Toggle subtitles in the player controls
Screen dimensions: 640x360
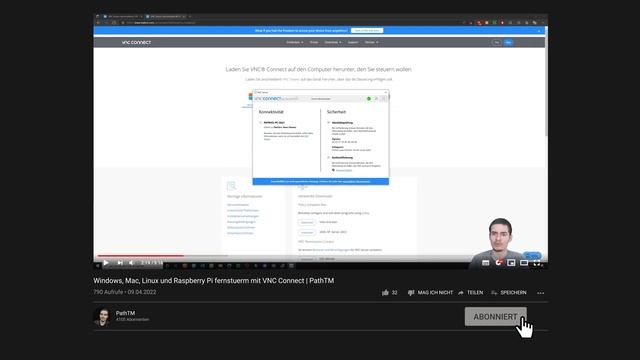[x=485, y=263]
